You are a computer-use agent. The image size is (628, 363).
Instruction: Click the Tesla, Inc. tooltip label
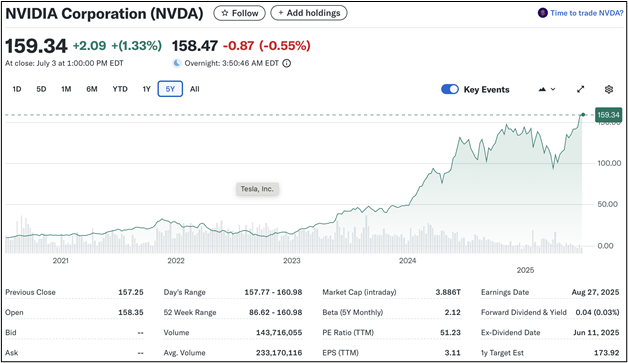coord(257,189)
